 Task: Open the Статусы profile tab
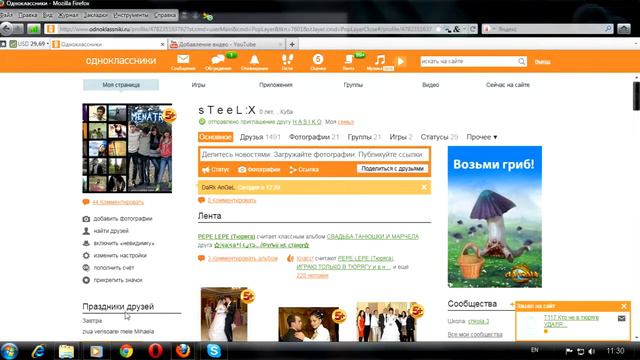[439, 137]
